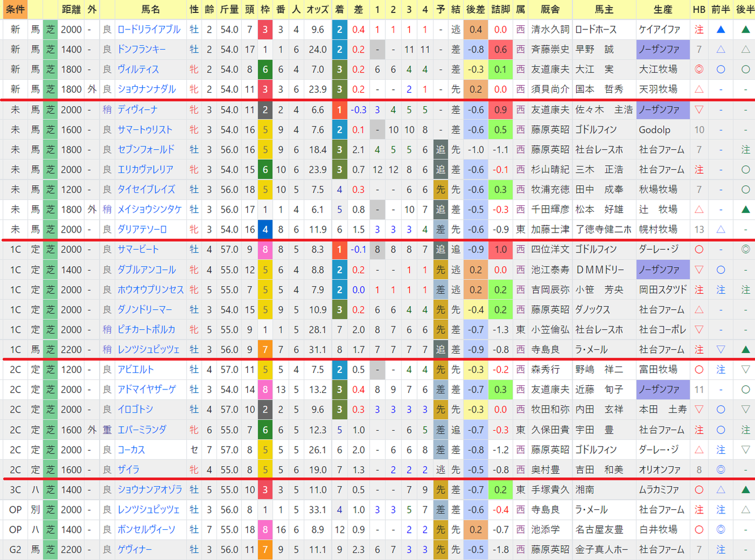Screen dimensions: 755x560
Task: Click the inverted triangle HB mark for ディヴィーナ
Action: 699,110
